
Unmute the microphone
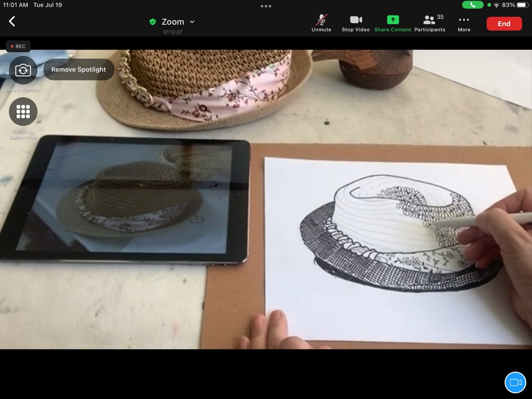321,23
